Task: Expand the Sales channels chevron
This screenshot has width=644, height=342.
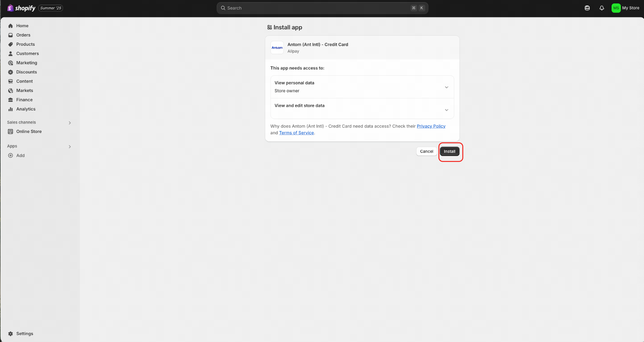Action: point(70,123)
